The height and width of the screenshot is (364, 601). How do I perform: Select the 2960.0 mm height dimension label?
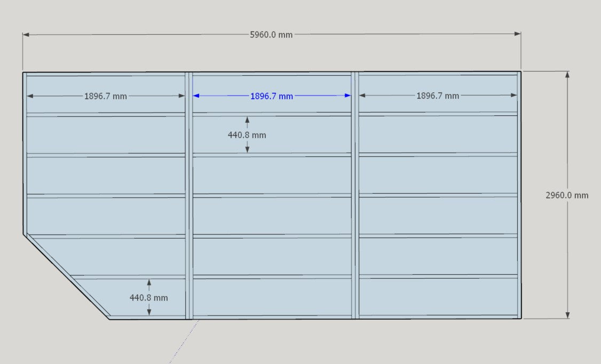coord(567,195)
